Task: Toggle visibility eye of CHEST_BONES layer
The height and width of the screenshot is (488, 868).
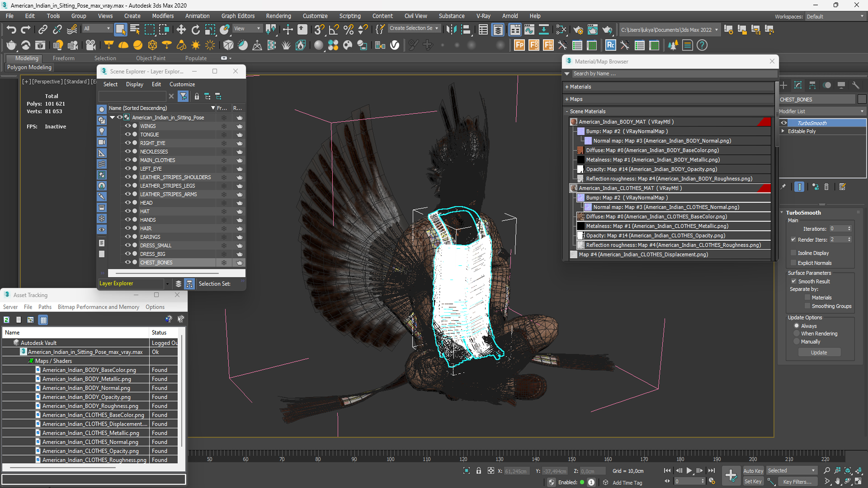Action: point(128,262)
